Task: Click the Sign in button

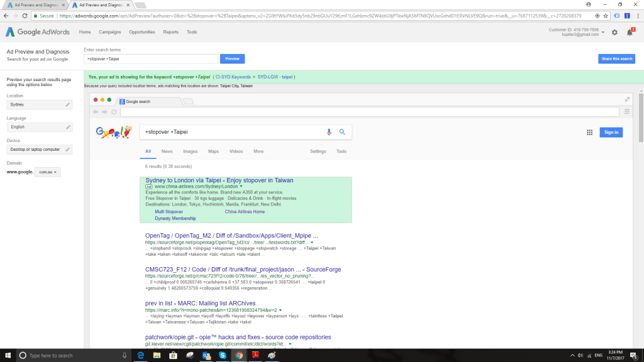Action: 611,132
